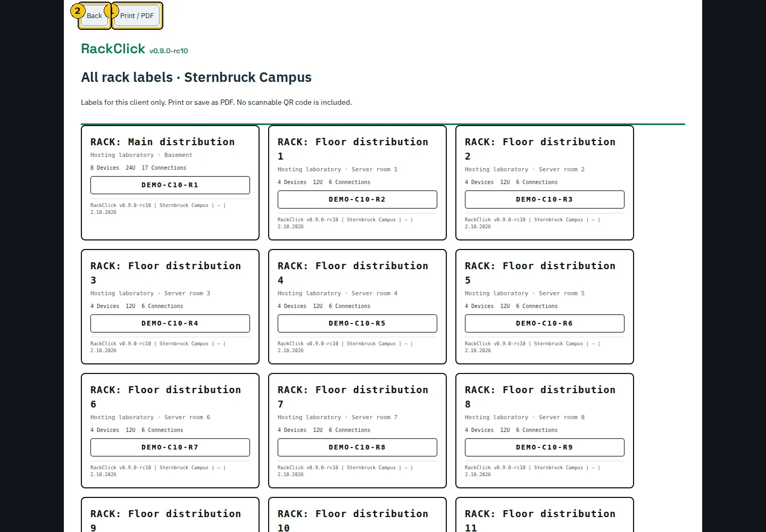Click the 'RACK: Floor distribution 10' title
766x532 pixels.
353,520
